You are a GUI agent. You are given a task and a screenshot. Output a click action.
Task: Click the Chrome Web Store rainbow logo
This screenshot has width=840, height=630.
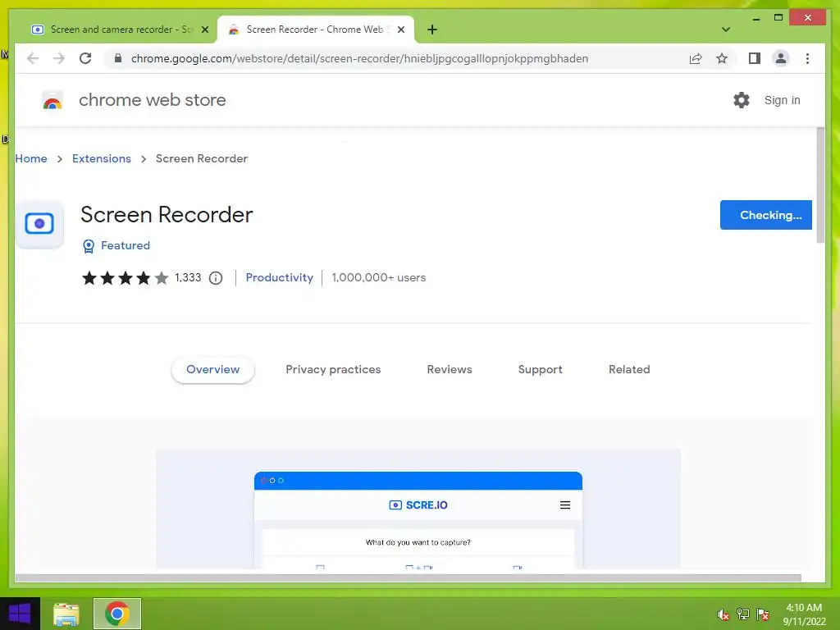[52, 100]
